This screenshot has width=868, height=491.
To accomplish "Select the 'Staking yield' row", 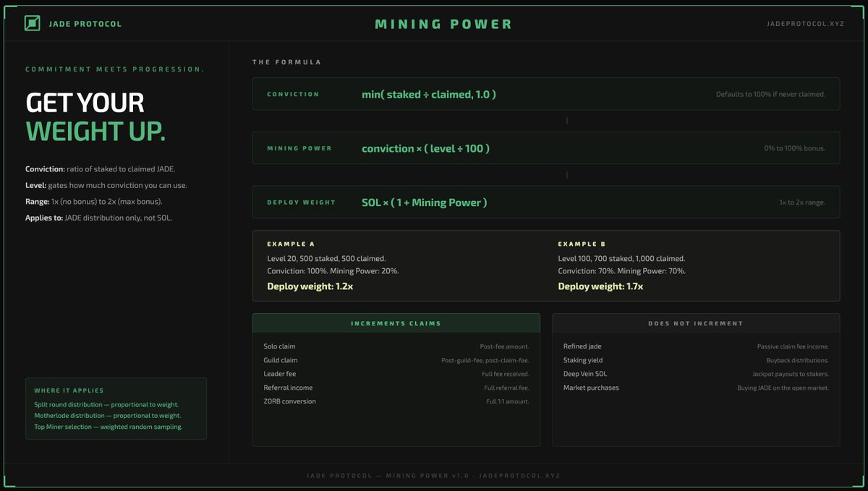I will 696,360.
